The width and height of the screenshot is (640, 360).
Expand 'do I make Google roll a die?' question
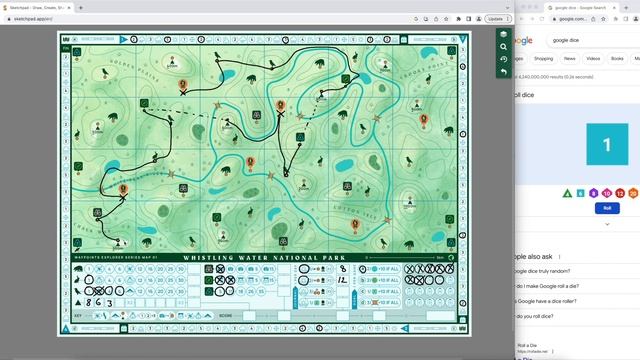(577, 286)
